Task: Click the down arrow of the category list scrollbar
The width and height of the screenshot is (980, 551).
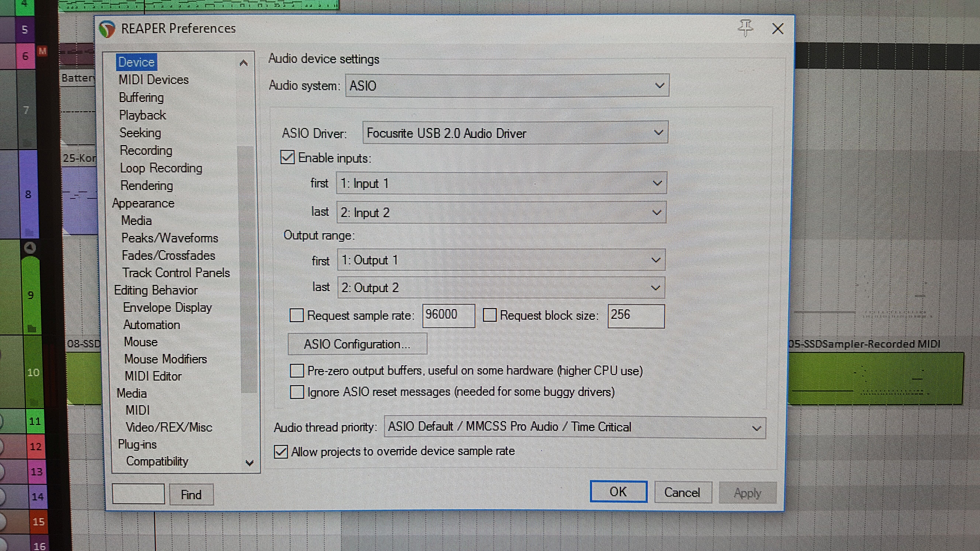Action: [x=250, y=463]
